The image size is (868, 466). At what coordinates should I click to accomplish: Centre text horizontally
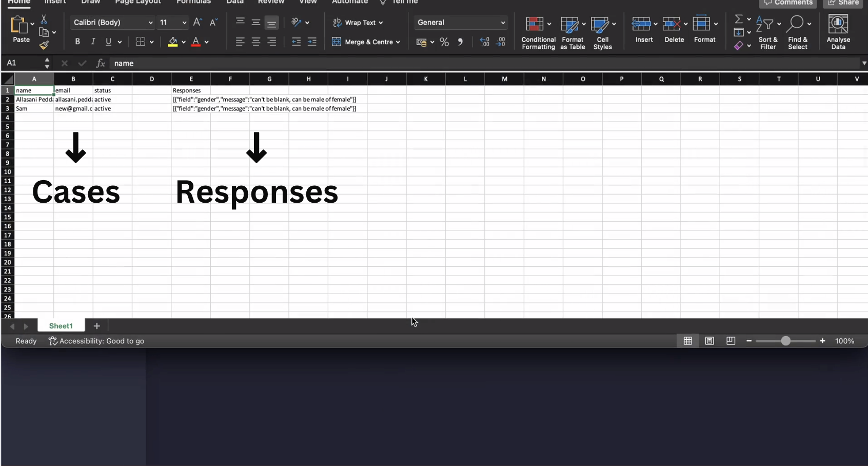pos(255,42)
